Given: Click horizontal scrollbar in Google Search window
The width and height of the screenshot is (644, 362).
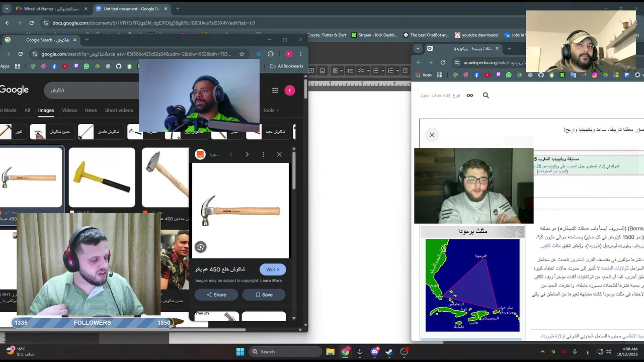Looking at the screenshot, I should [x=123, y=330].
